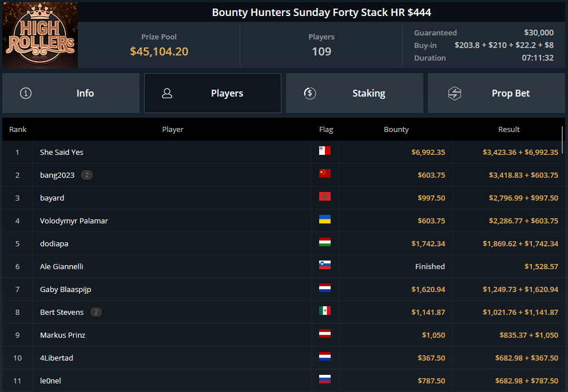Image resolution: width=568 pixels, height=392 pixels.
Task: Click the info circle icon
Action: pyautogui.click(x=25, y=93)
